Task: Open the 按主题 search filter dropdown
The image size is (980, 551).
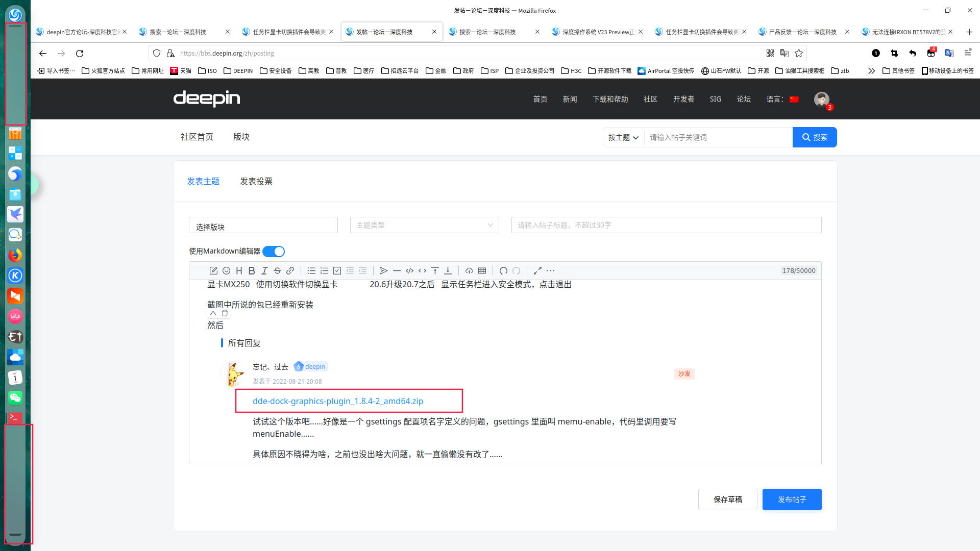Action: (x=623, y=137)
